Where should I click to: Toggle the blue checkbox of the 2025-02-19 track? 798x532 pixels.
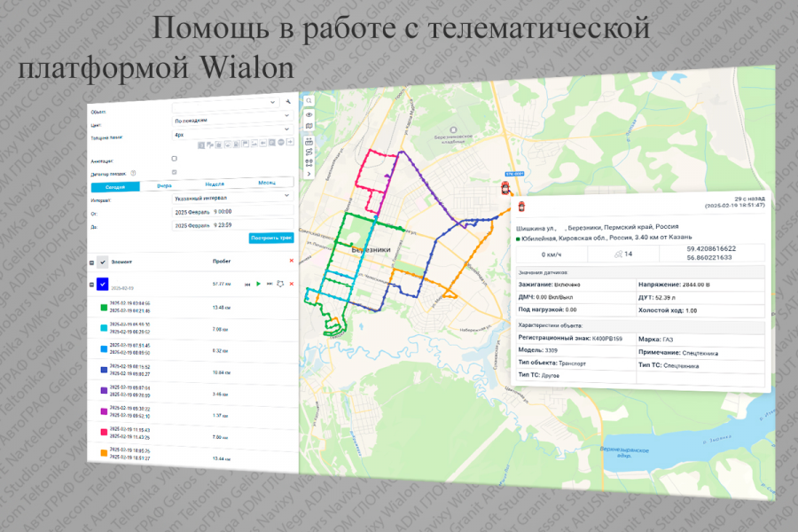102,284
